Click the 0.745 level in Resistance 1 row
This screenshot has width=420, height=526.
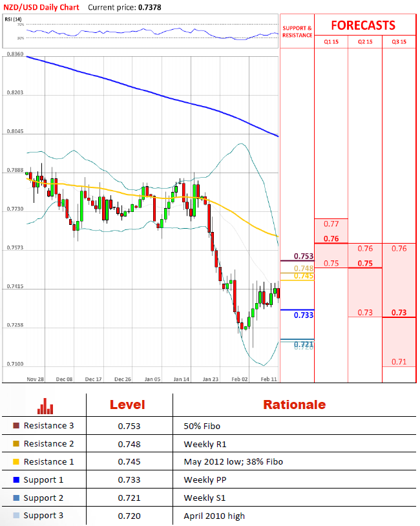coord(129,462)
